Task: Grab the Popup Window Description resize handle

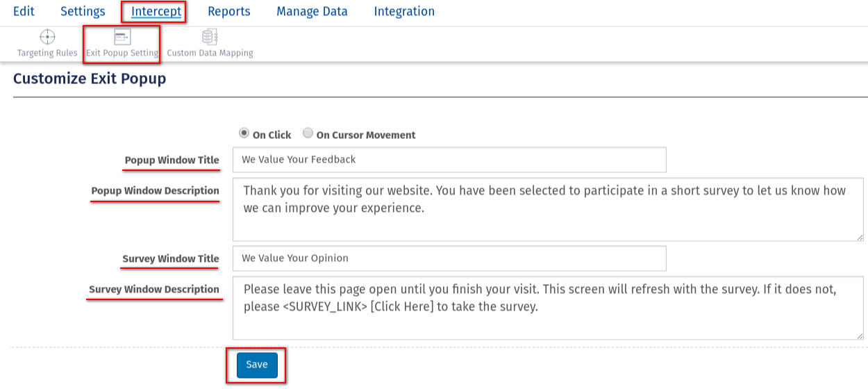Action: (x=860, y=237)
